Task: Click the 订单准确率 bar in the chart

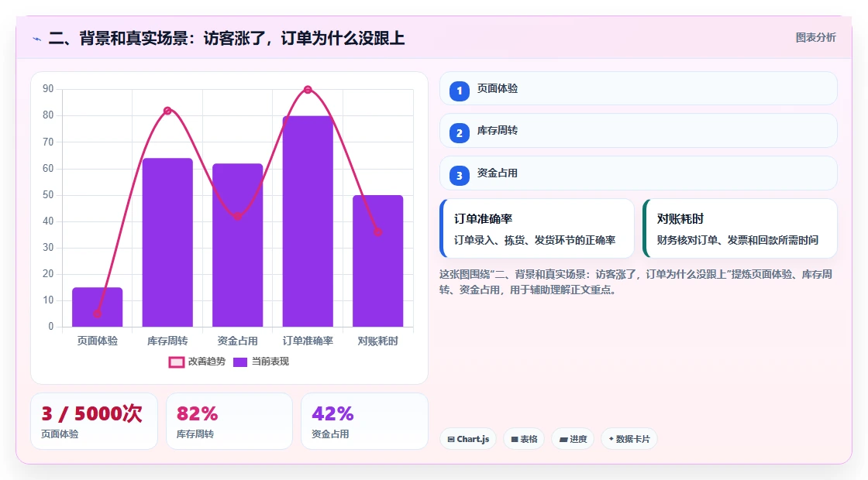Action: 308,221
